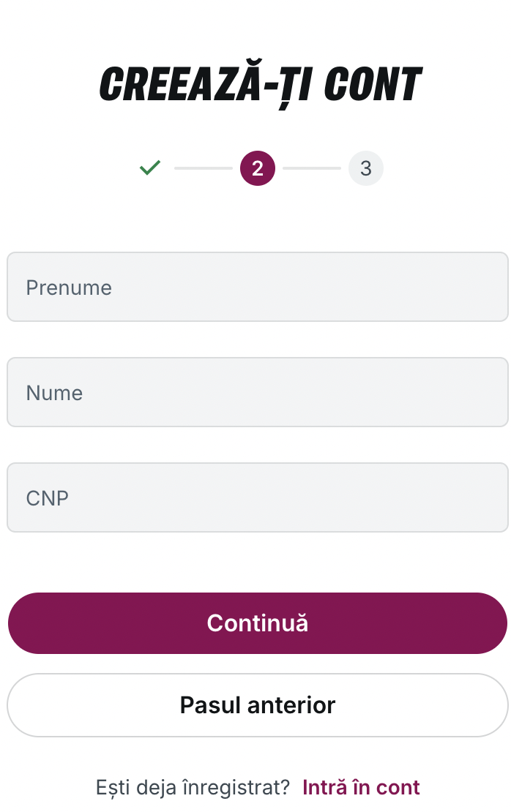This screenshot has width=511, height=812.
Task: Select the CNP placeholder label
Action: click(47, 498)
